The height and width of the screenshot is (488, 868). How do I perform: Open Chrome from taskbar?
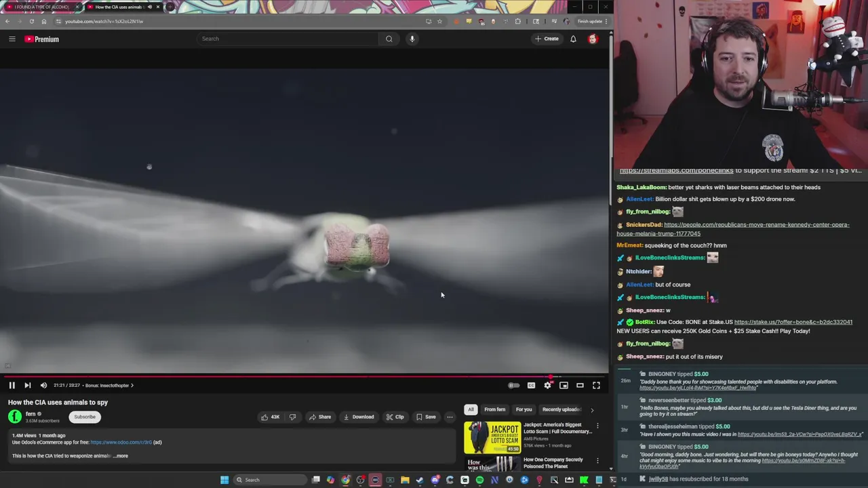pyautogui.click(x=345, y=480)
